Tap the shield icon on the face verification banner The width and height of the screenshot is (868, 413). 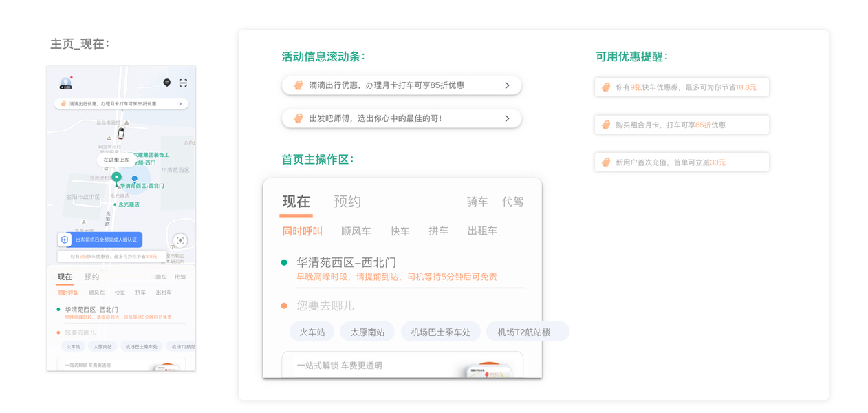pos(65,240)
